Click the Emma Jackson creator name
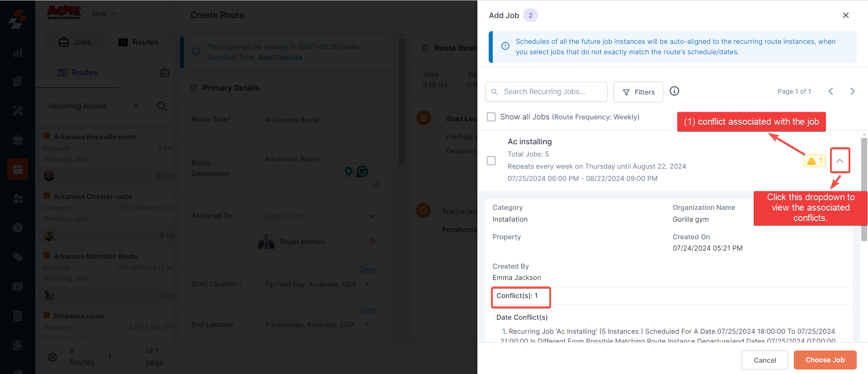Image resolution: width=868 pixels, height=374 pixels. pos(517,278)
